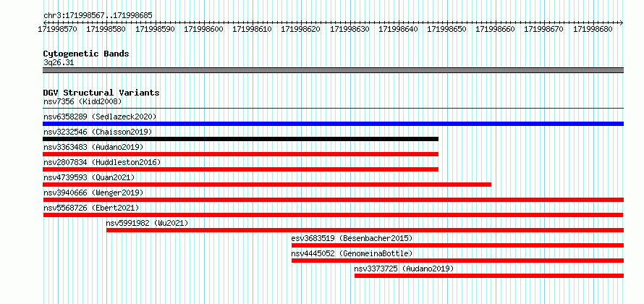Image resolution: width=644 pixels, height=304 pixels.
Task: Click ruler position 171998660
Action: point(496,29)
